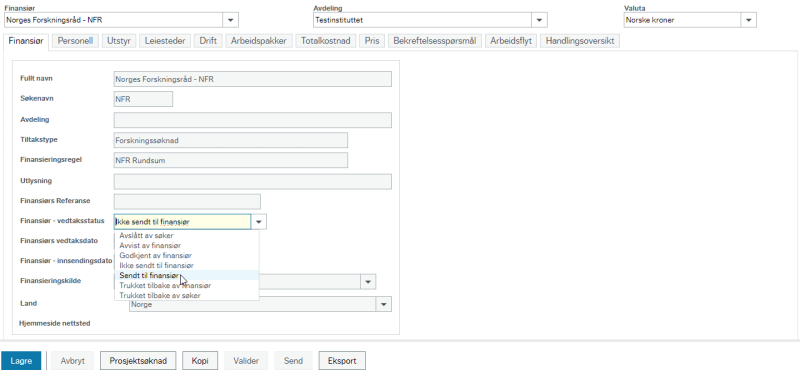
Task: Select 'Trukket tilbake av søker' option
Action: tap(187, 295)
